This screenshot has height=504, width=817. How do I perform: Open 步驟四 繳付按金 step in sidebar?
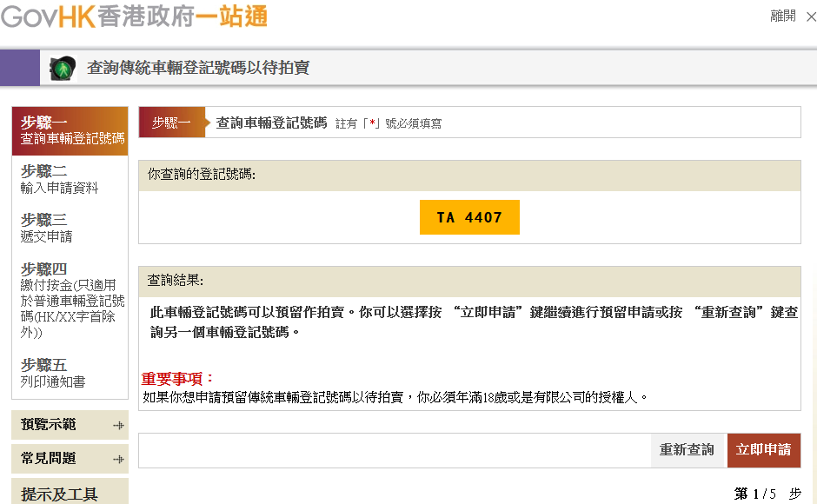coord(70,300)
